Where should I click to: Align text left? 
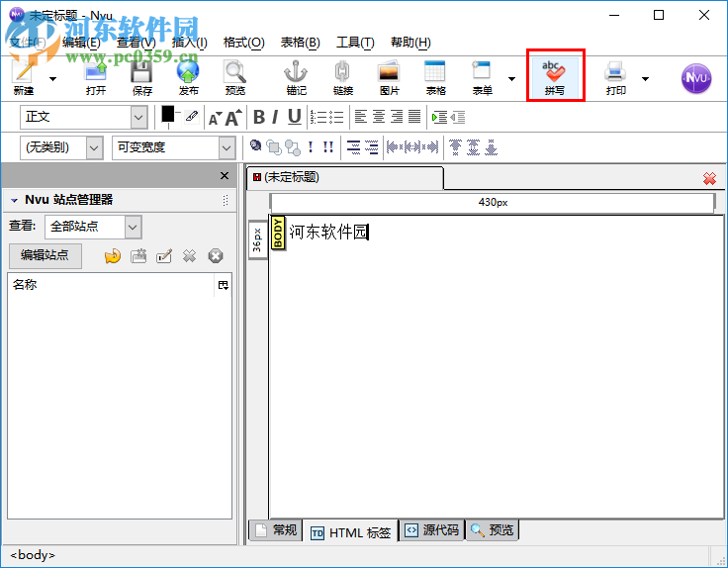tap(361, 117)
